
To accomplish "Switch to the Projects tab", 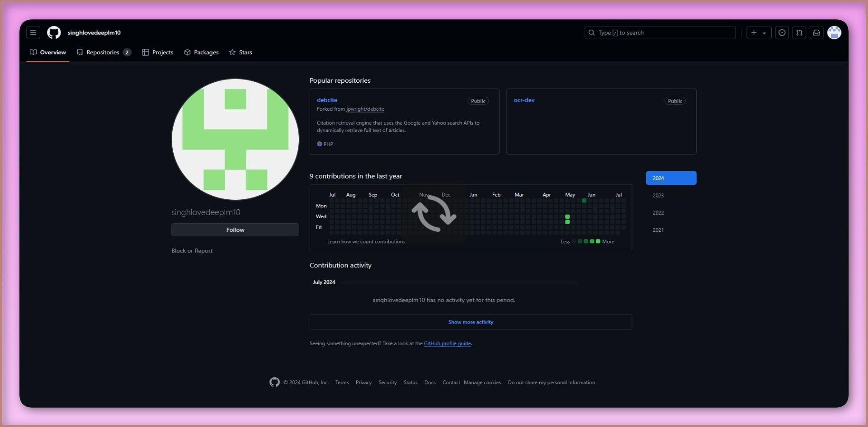I will tap(158, 52).
